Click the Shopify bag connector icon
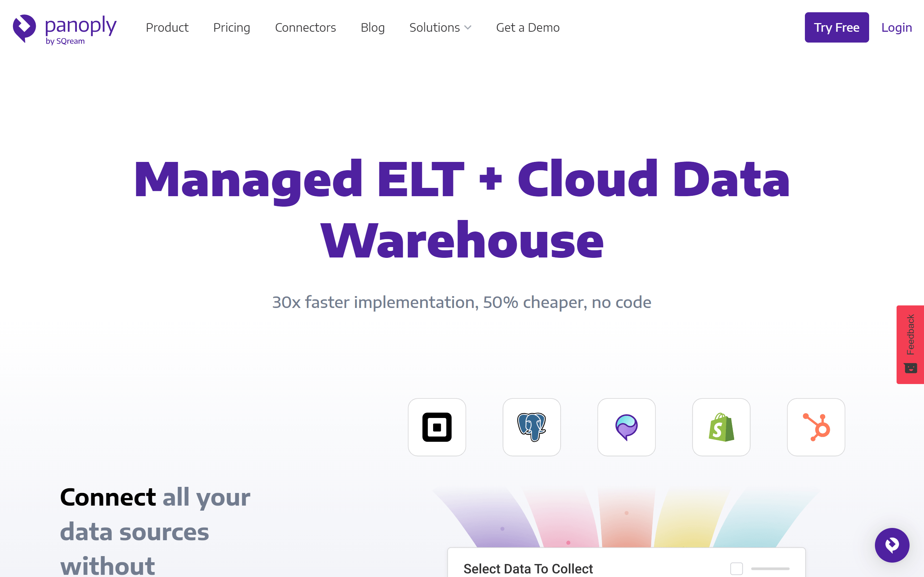 click(720, 427)
